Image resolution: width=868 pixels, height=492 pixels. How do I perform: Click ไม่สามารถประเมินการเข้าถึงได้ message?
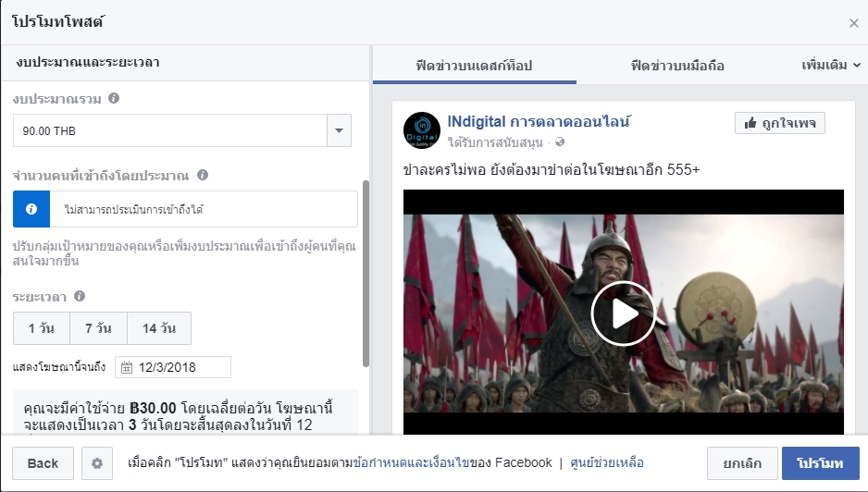(134, 210)
